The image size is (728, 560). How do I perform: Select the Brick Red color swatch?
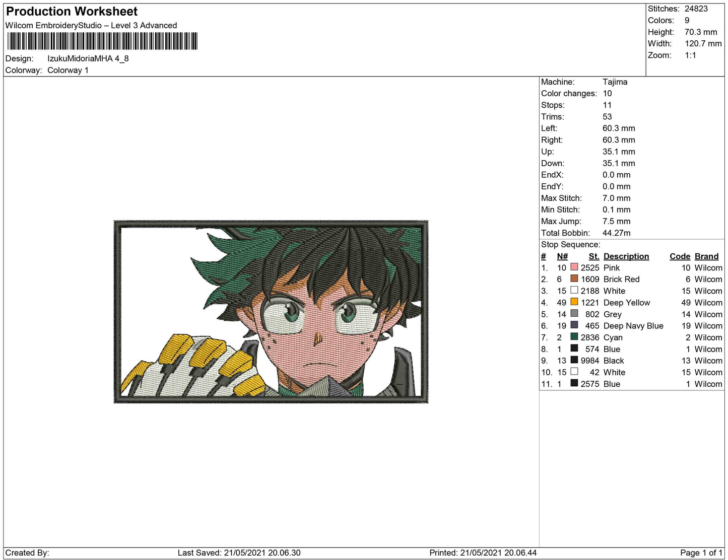574,278
